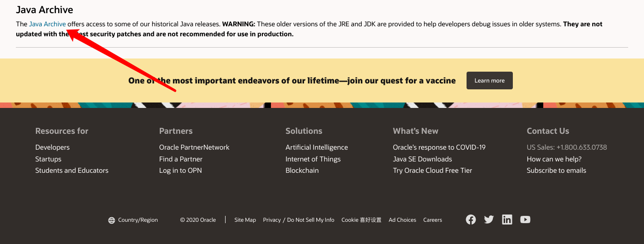Open the Startups link

48,159
